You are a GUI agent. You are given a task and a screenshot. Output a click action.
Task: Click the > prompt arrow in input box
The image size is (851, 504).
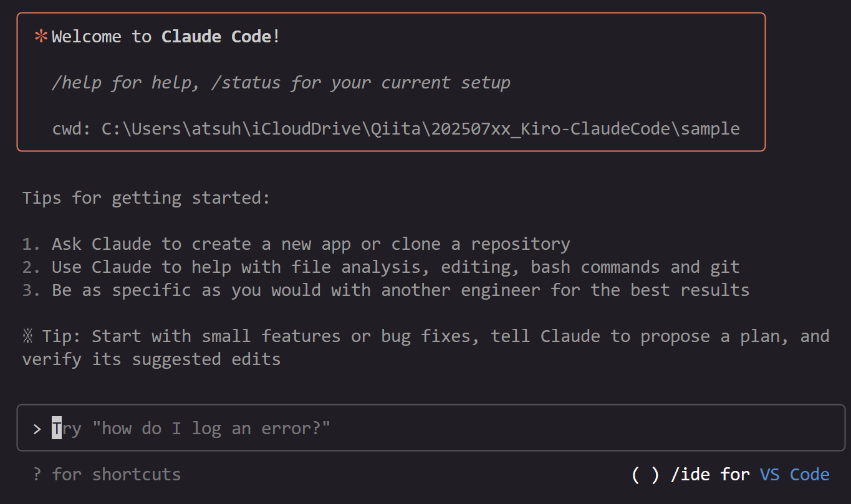pos(36,428)
